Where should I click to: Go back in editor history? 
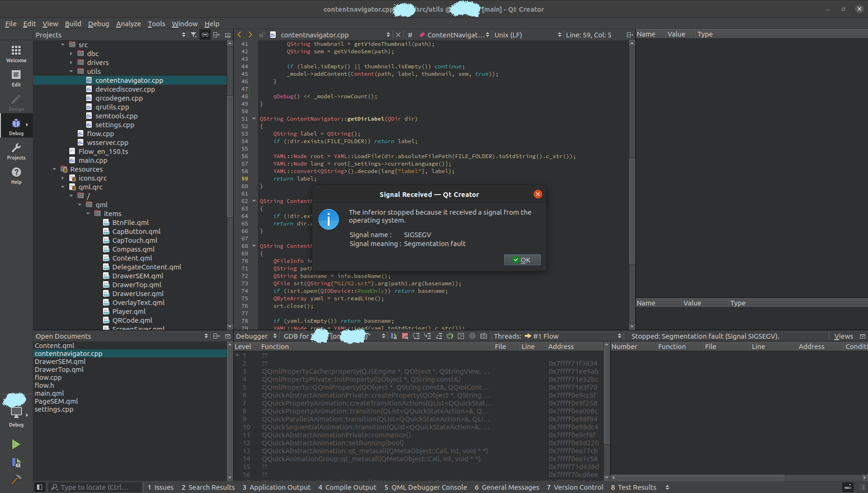pyautogui.click(x=240, y=35)
